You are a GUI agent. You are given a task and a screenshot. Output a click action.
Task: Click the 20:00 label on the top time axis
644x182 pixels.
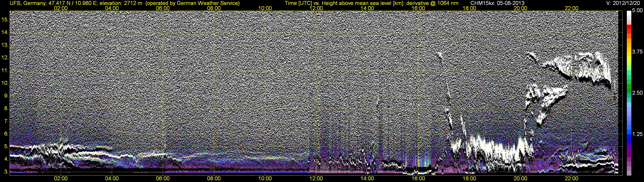coord(521,8)
